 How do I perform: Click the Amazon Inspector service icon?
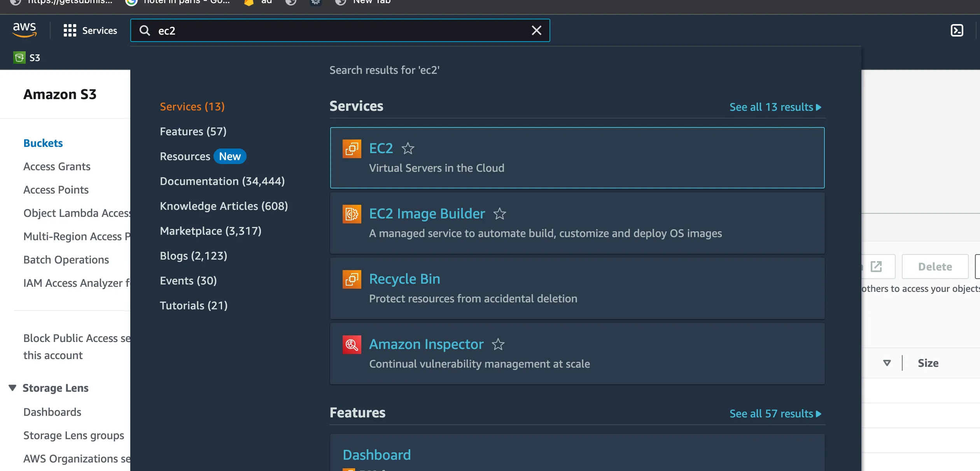coord(352,344)
